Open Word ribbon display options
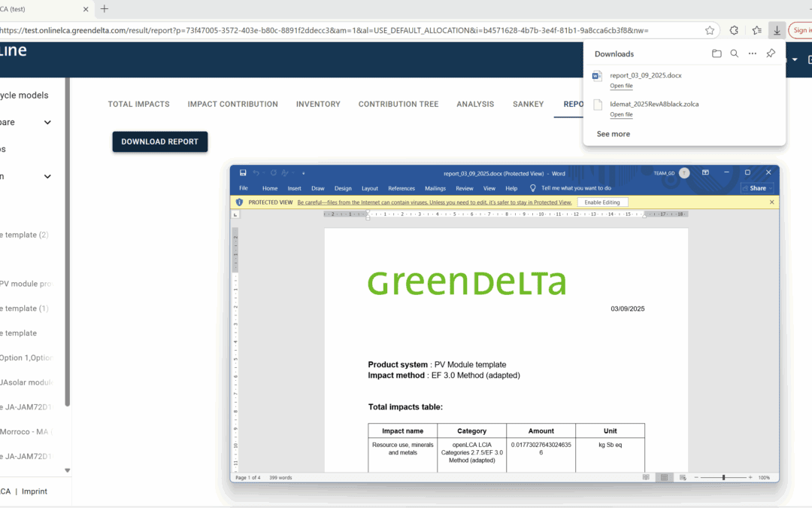Screen dimensions: 812x508 [x=705, y=173]
